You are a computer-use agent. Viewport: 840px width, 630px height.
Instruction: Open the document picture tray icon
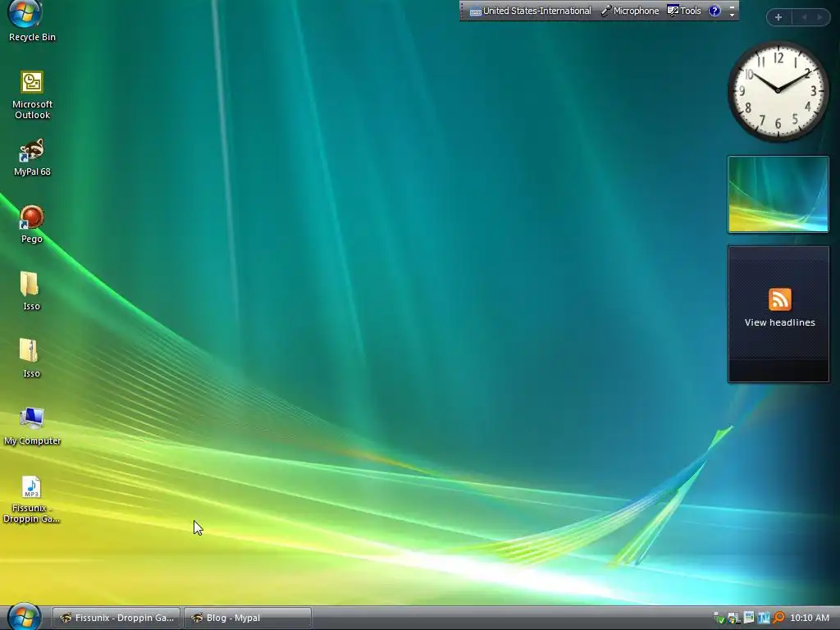pos(749,618)
